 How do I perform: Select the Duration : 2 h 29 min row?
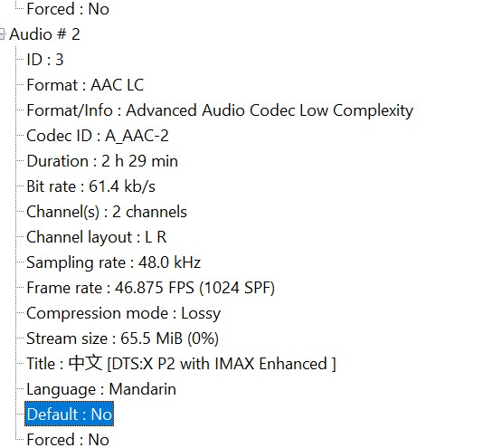click(102, 161)
